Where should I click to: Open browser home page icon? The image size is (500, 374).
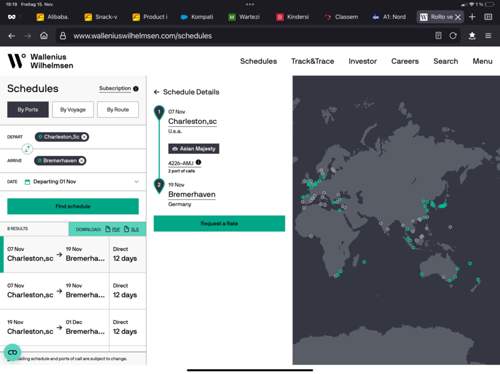(x=44, y=36)
